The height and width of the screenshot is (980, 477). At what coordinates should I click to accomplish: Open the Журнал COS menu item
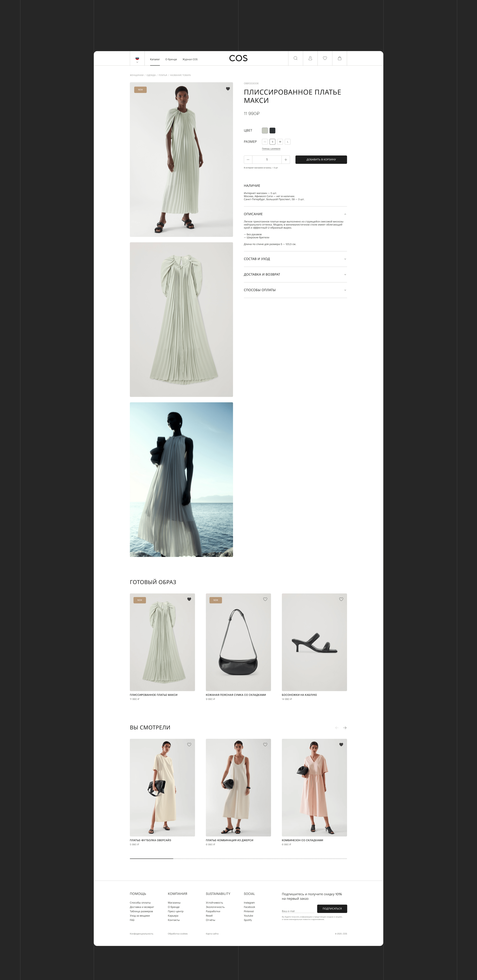pyautogui.click(x=190, y=59)
